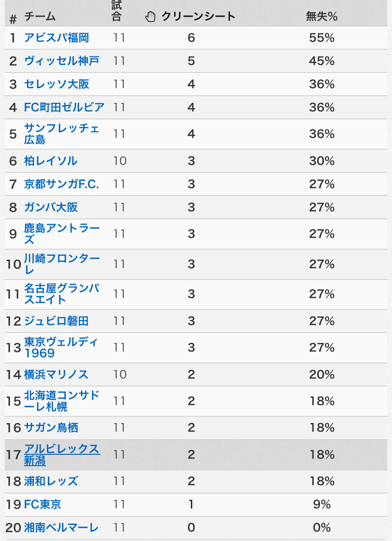Screen dimensions: 392x541
Task: Open アビスパ福岡 team page
Action: tap(56, 37)
